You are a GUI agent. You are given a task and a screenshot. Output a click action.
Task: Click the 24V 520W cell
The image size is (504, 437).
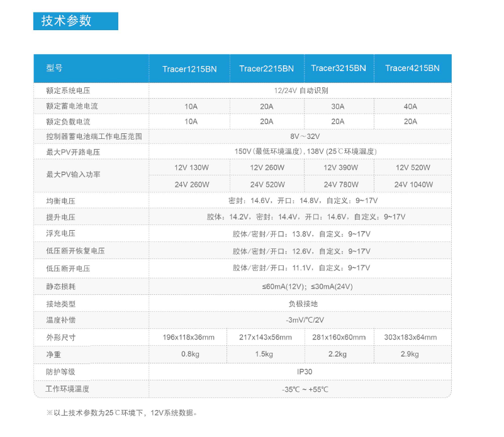[267, 184]
